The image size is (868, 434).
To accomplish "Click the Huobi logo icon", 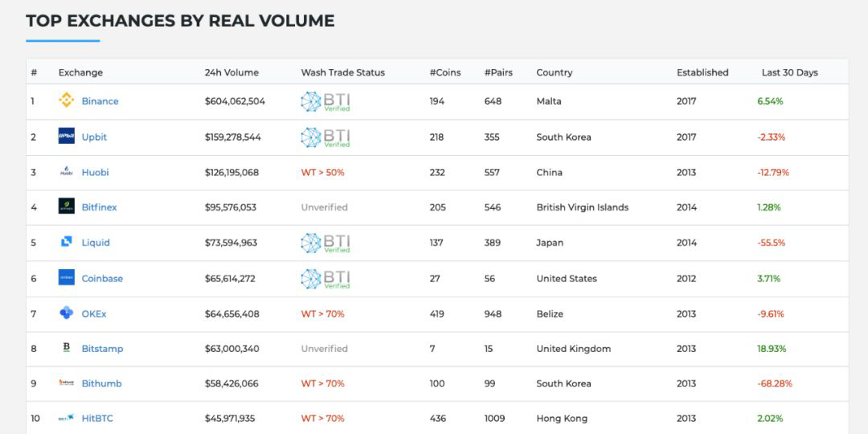I will click(x=67, y=172).
